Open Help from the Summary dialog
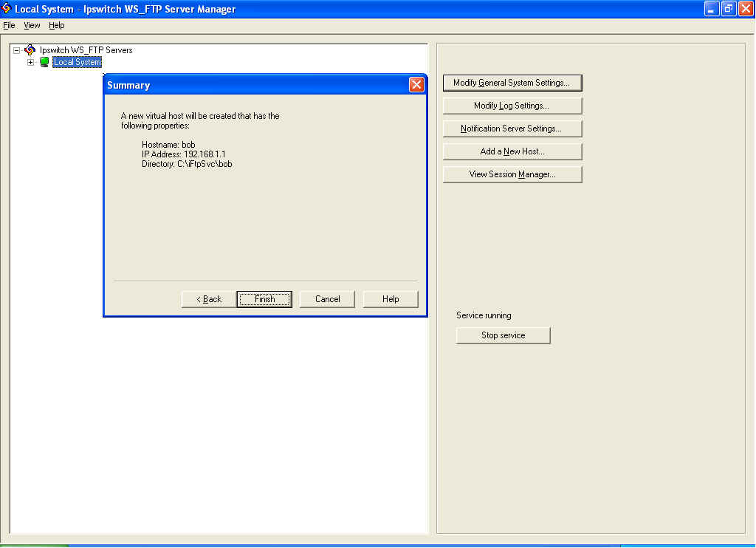Screen dimensions: 756x548 (391, 299)
